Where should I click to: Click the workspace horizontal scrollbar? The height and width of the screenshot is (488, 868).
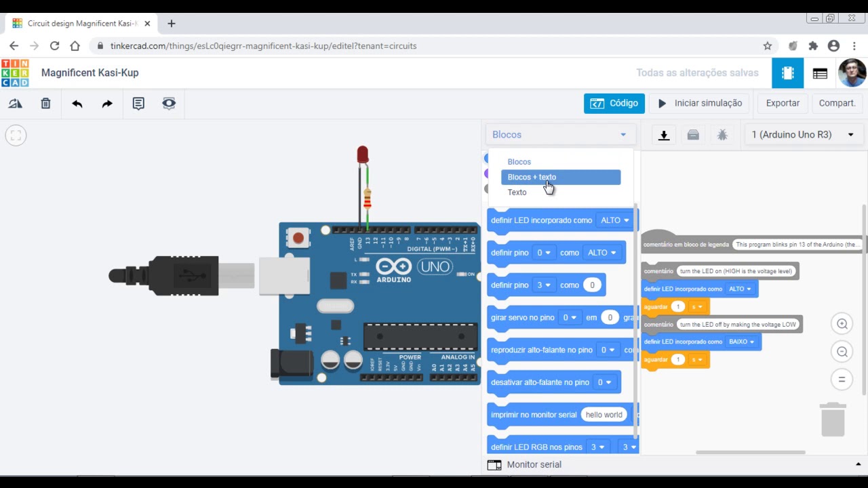750,452
